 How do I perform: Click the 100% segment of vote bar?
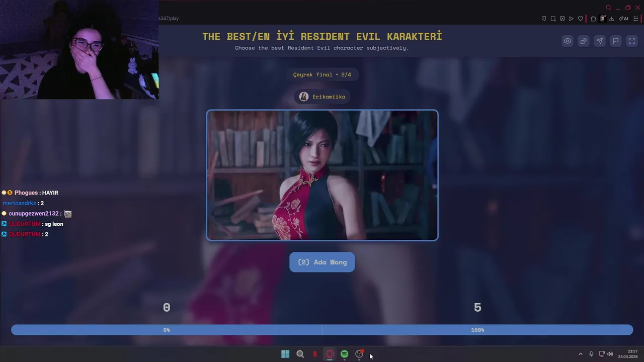point(477,330)
